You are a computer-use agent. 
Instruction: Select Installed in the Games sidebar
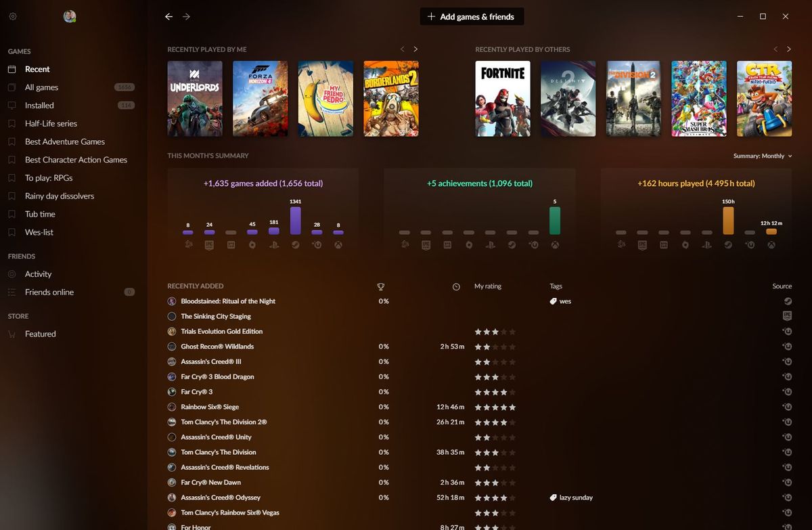(x=39, y=105)
